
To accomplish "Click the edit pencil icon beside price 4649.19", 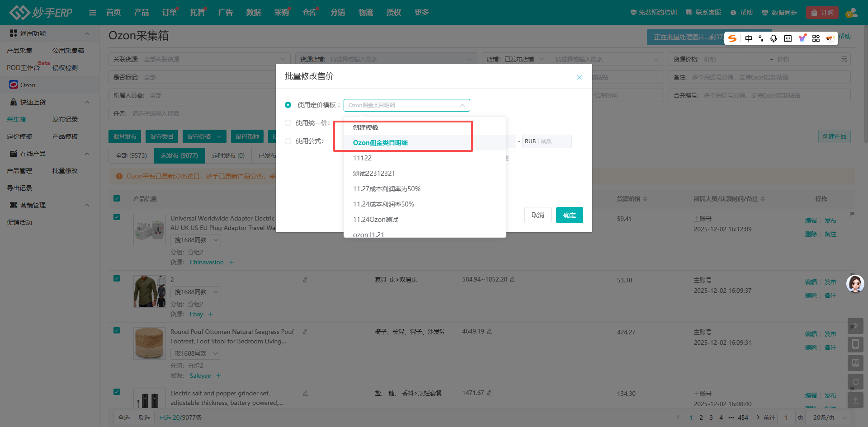I will click(490, 332).
